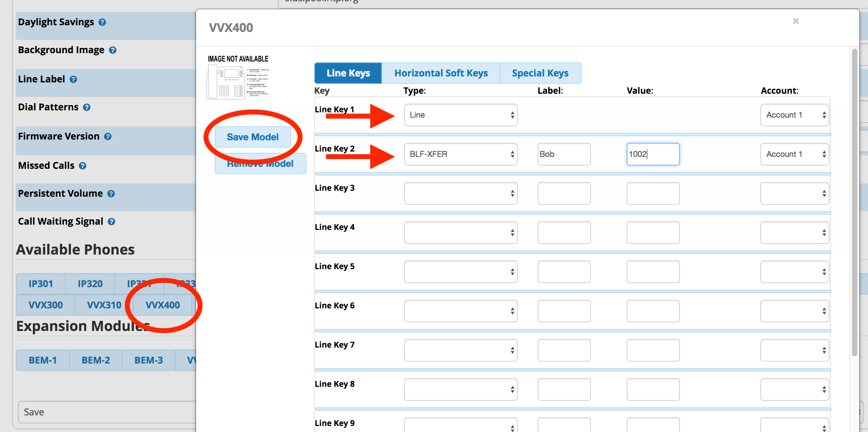Screen dimensions: 868x432
Task: Click the Dial Patterns help icon
Action: point(87,107)
